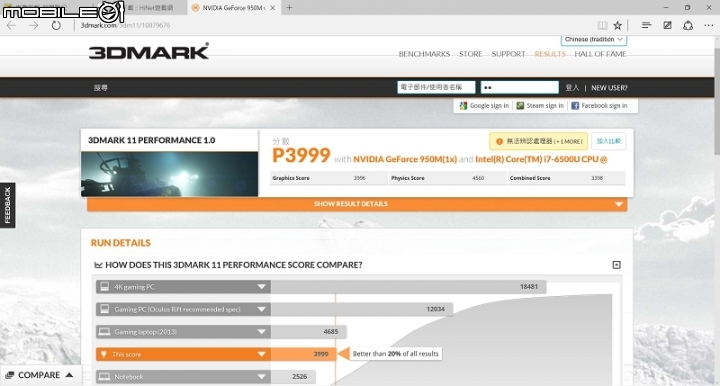Click the This score trophy icon
This screenshot has width=720, height=386.
(104, 354)
